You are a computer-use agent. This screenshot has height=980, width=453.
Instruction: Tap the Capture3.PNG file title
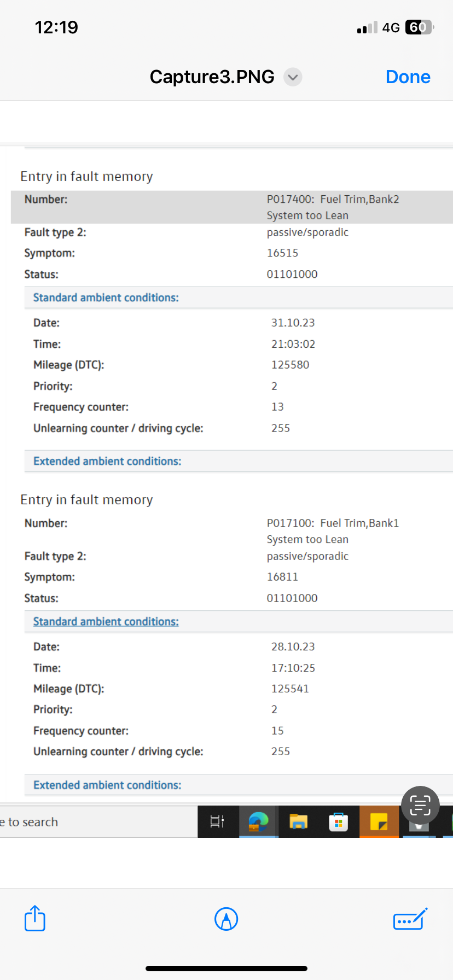click(212, 77)
